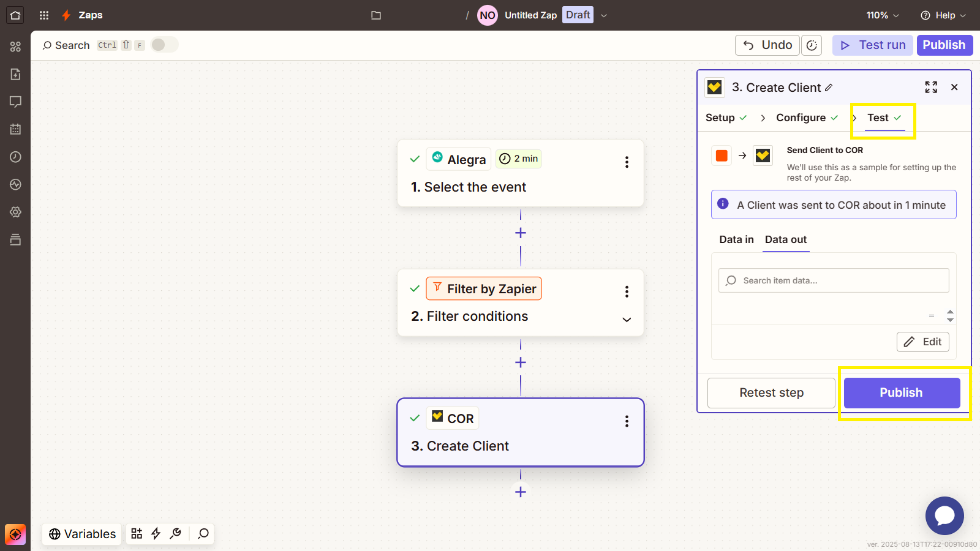Click Retest step button
This screenshot has height=551, width=980.
(771, 393)
